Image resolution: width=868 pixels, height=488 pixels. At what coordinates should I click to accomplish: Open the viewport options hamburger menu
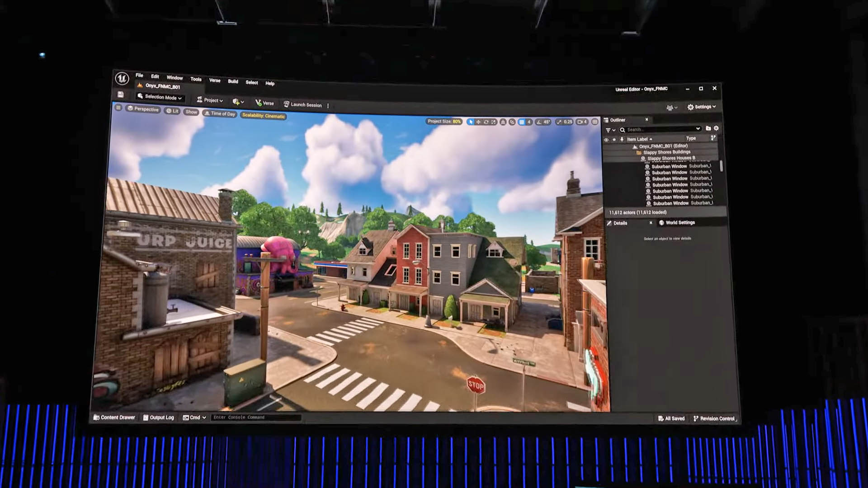[118, 108]
